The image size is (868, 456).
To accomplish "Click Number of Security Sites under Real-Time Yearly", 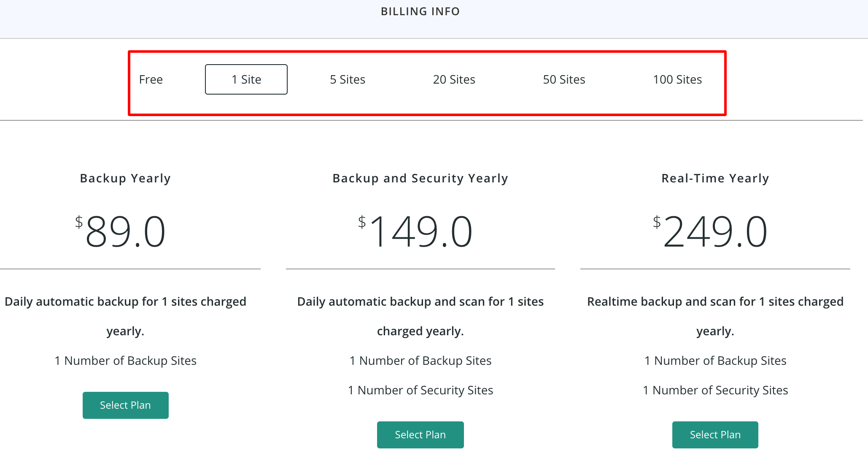I will [715, 390].
